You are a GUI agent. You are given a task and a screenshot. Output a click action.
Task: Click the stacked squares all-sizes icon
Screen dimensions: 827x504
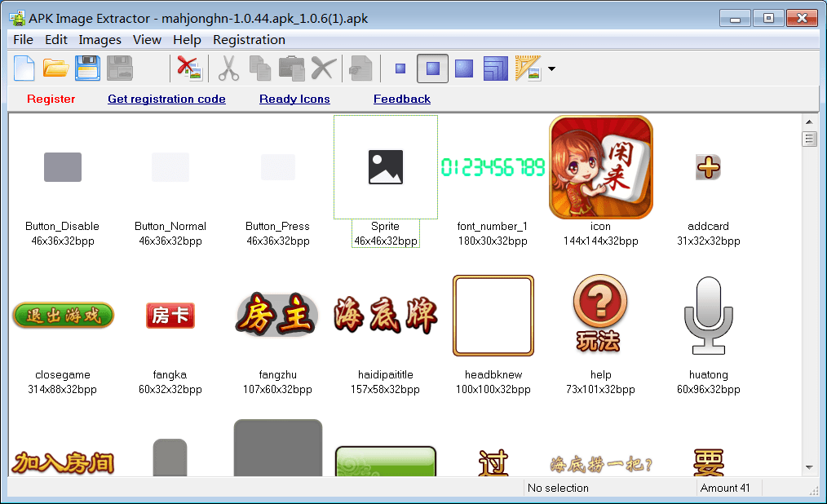[x=496, y=69]
